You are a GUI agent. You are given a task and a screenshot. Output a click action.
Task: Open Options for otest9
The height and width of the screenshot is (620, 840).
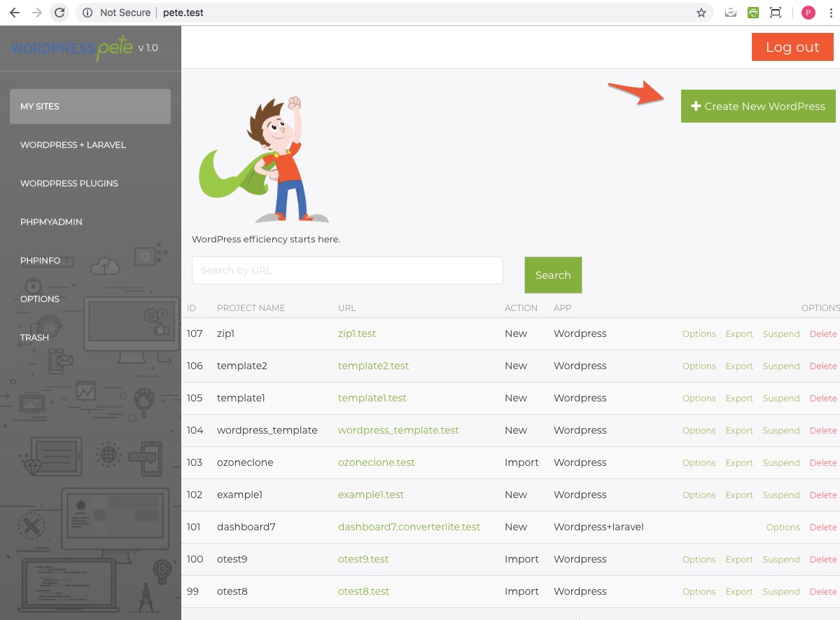pyautogui.click(x=699, y=560)
